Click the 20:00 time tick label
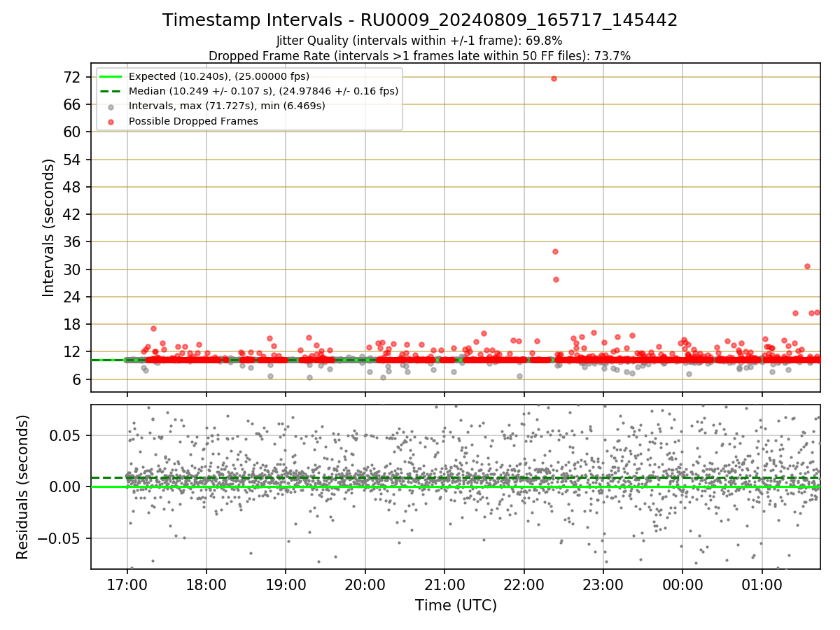The width and height of the screenshot is (840, 630). pos(365,584)
